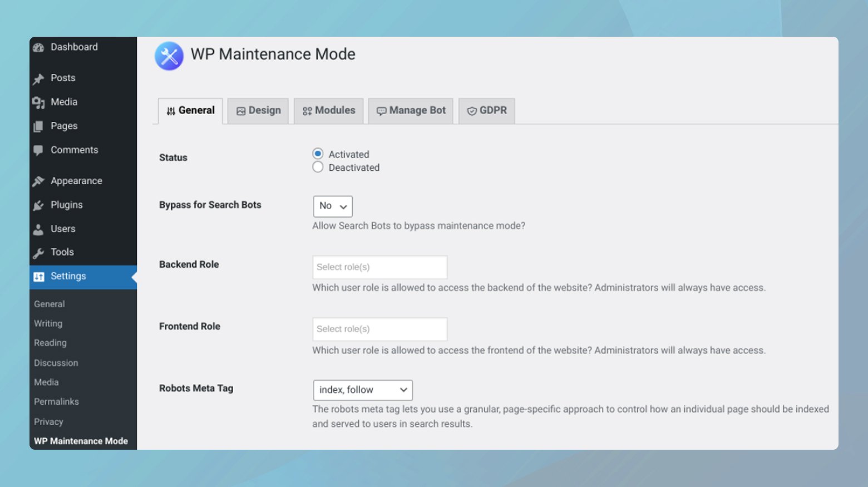Click the Status field label
This screenshot has width=868, height=487.
pyautogui.click(x=173, y=158)
